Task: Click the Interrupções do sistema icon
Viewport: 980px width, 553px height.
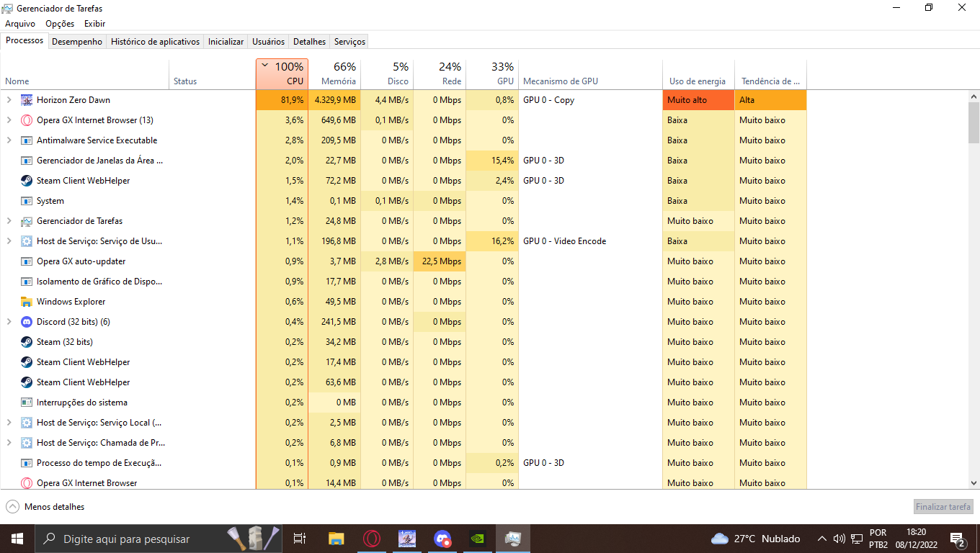Action: [27, 403]
